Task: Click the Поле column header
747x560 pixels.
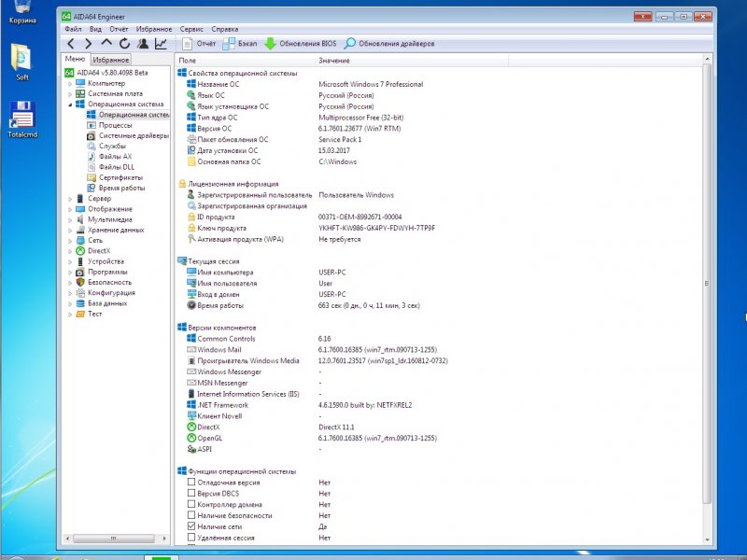Action: (x=245, y=61)
